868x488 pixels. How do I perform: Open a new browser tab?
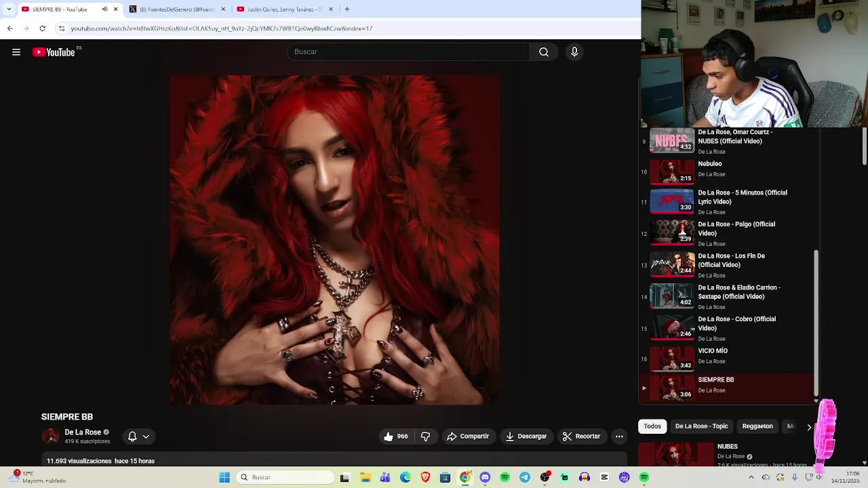347,9
